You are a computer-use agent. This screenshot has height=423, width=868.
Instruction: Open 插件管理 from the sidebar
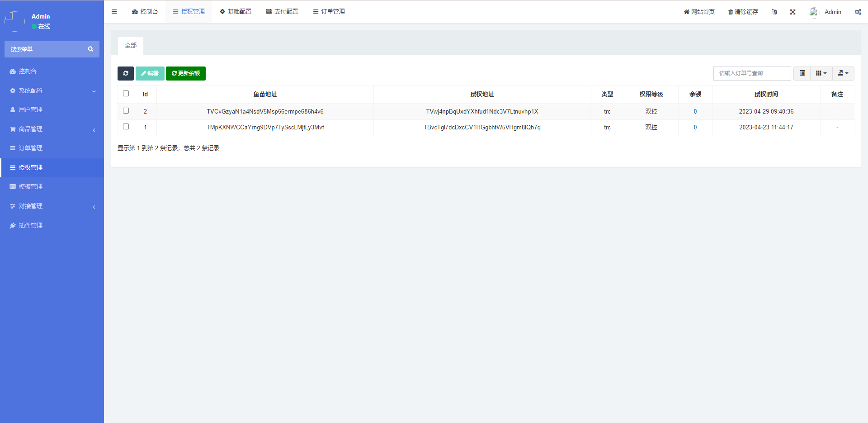pos(29,225)
